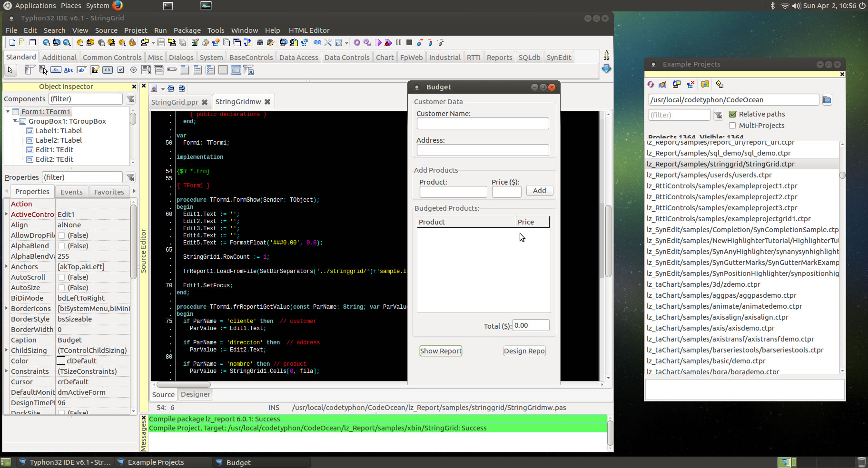The height and width of the screenshot is (468, 868).
Task: Click the black stop square icon
Action: [x=409, y=42]
